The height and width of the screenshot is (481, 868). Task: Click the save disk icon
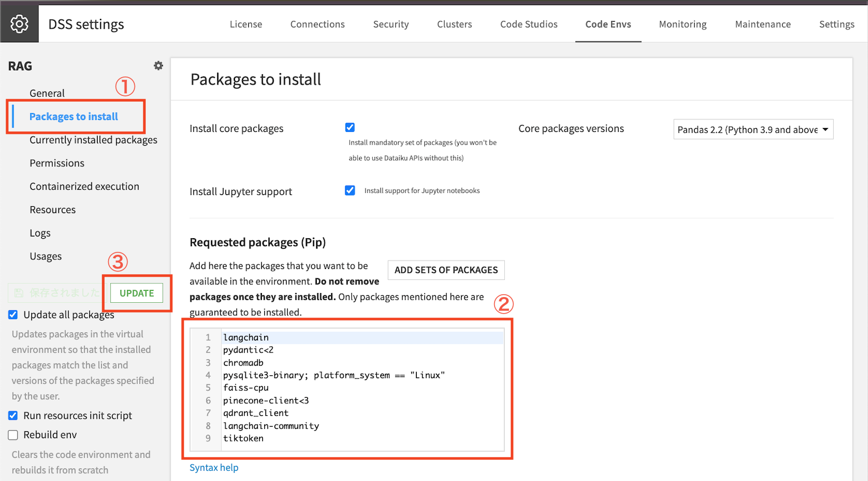(x=19, y=293)
